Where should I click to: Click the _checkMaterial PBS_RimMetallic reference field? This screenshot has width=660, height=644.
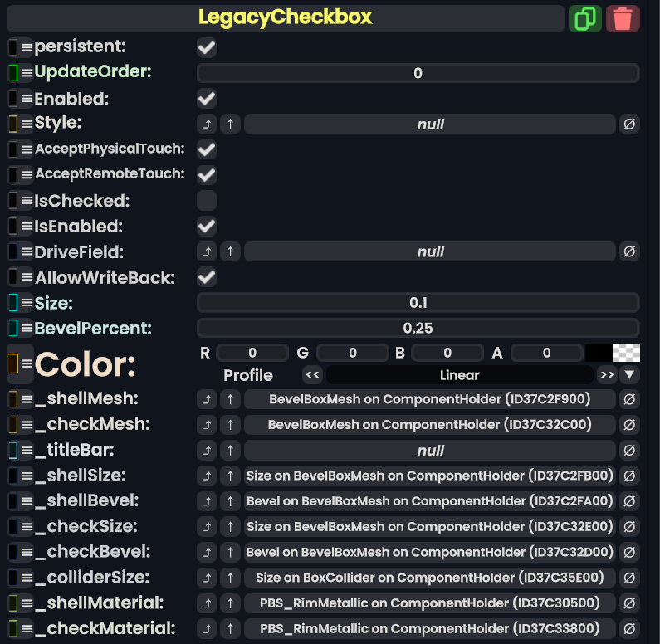pyautogui.click(x=430, y=628)
